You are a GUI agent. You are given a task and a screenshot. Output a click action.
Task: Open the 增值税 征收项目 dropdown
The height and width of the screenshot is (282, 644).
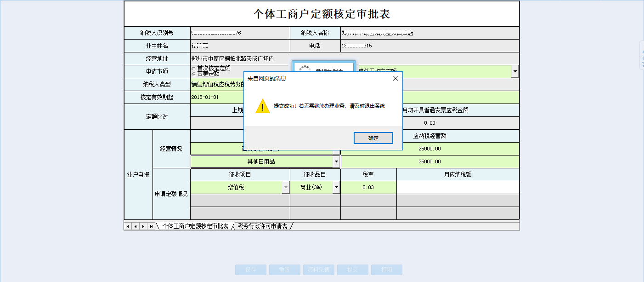(x=286, y=188)
